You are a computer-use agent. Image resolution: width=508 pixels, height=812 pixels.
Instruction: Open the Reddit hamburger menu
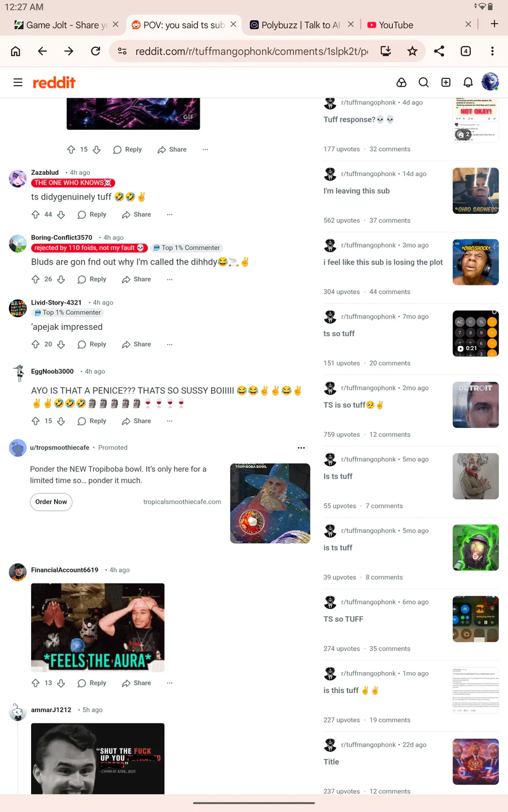[x=18, y=82]
